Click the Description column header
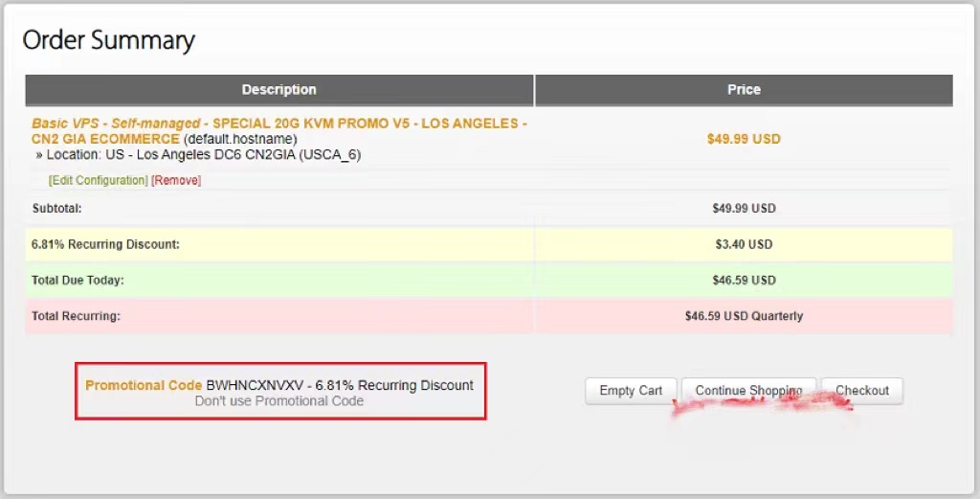Viewport: 980px width, 499px height. (x=278, y=90)
